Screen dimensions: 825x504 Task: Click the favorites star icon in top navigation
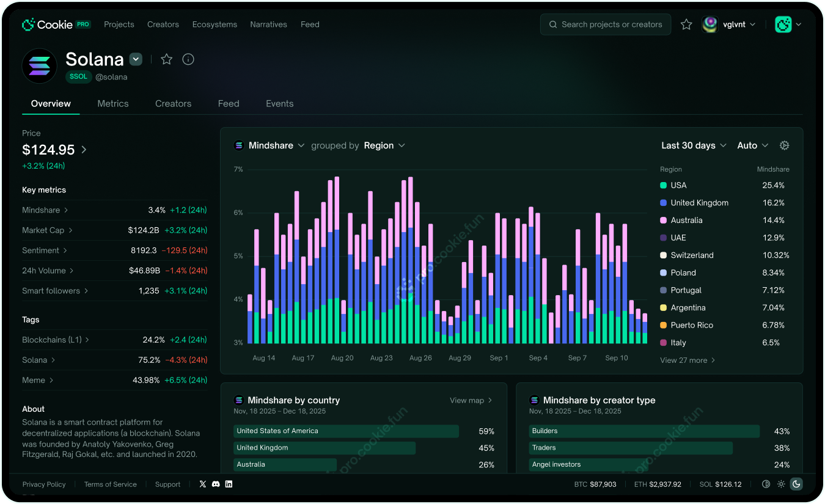686,24
